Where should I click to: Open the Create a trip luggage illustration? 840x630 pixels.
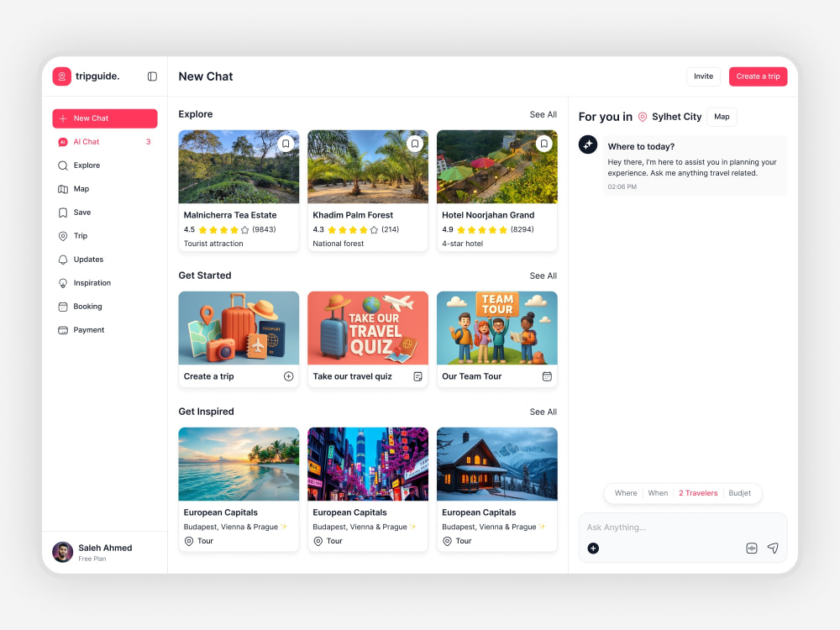(239, 328)
